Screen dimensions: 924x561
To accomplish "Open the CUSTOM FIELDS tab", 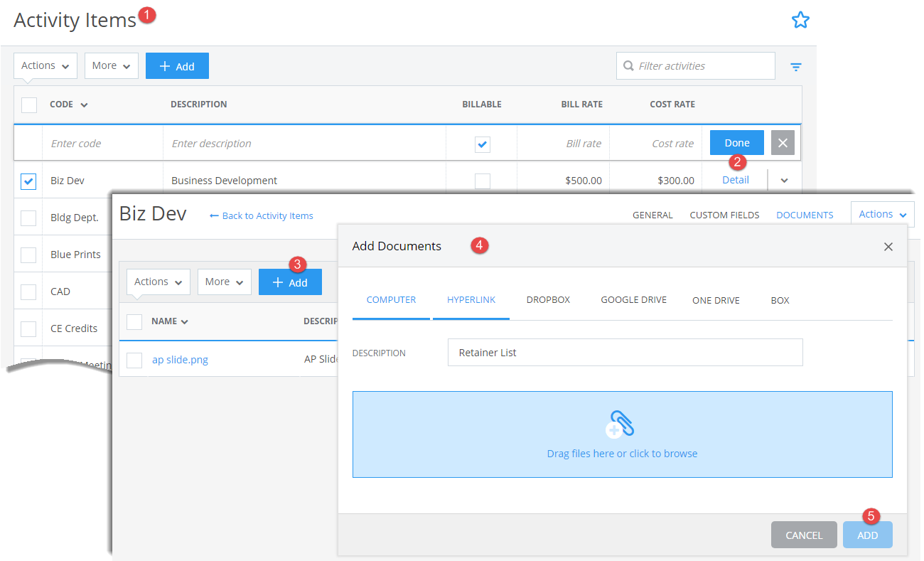I will coord(724,215).
